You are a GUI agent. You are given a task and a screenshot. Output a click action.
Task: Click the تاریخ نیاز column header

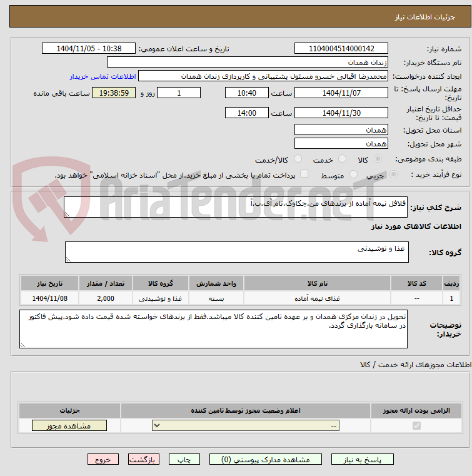tap(50, 283)
